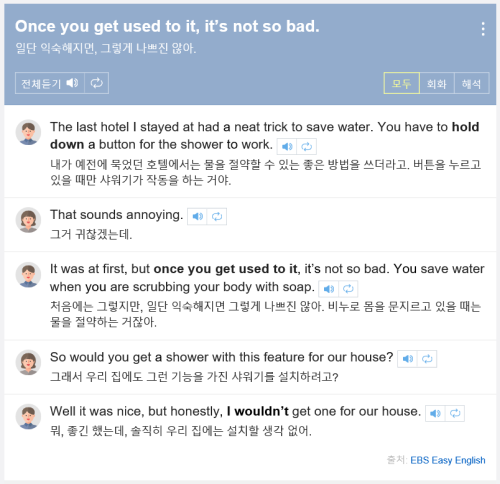The width and height of the screenshot is (500, 484).
Task: Switch to the 회화 tab
Action: (437, 83)
